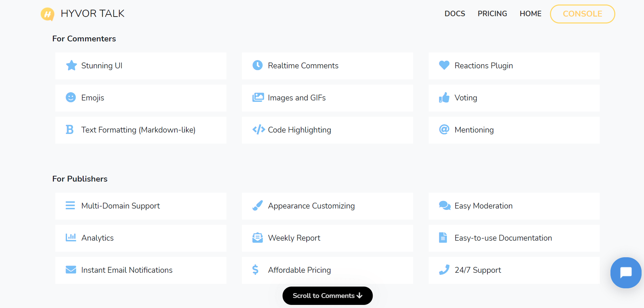Viewport: 644px width, 308px height.
Task: Click the pictures icon beside Images and GIFs
Action: tap(258, 97)
